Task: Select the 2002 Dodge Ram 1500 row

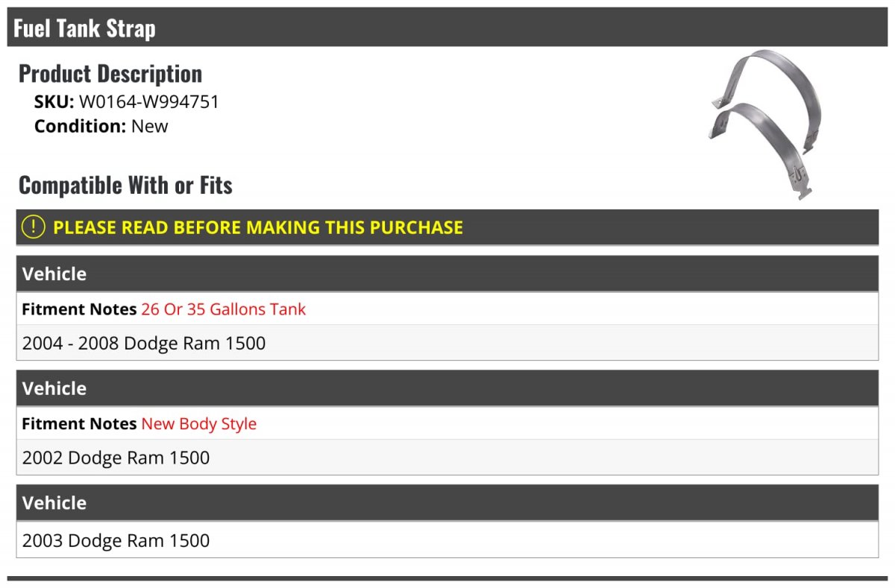Action: (x=116, y=458)
